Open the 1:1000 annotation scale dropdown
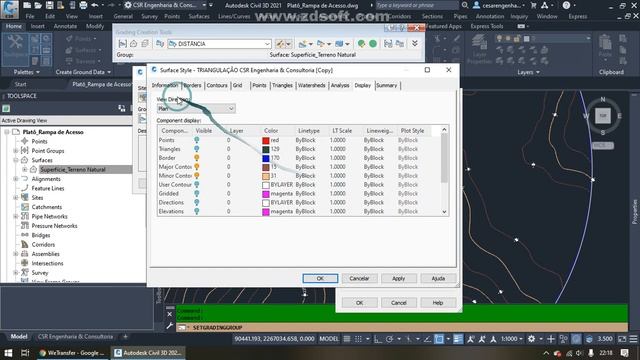The height and width of the screenshot is (360, 640). [512, 339]
